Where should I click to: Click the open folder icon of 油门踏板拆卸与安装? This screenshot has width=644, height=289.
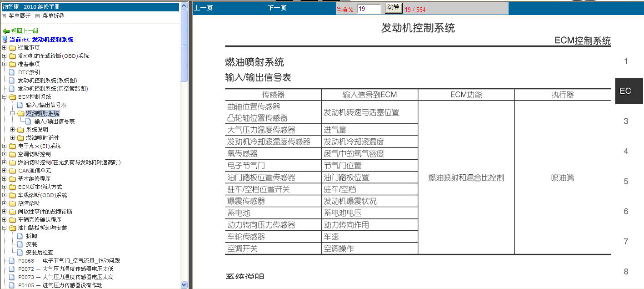12,228
